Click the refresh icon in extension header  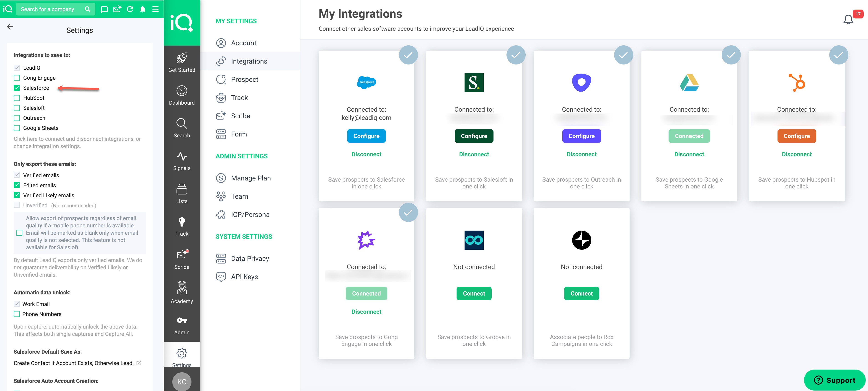pyautogui.click(x=130, y=9)
